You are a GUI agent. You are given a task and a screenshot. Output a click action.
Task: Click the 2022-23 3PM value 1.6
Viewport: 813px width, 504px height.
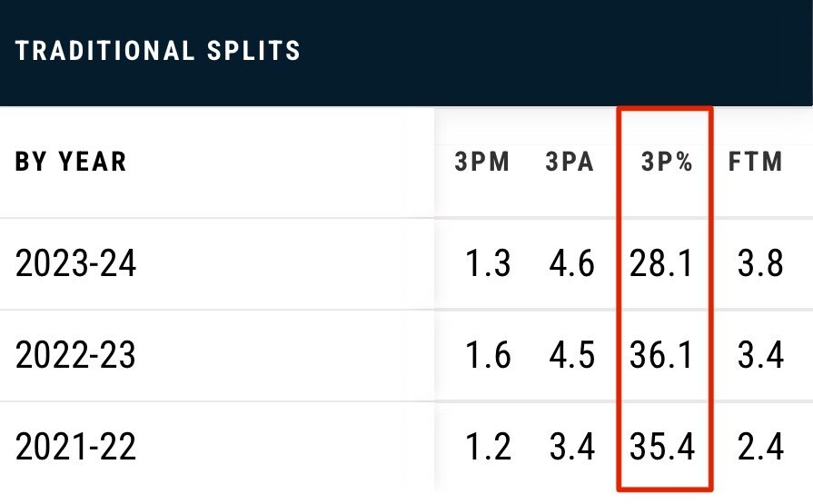[488, 355]
